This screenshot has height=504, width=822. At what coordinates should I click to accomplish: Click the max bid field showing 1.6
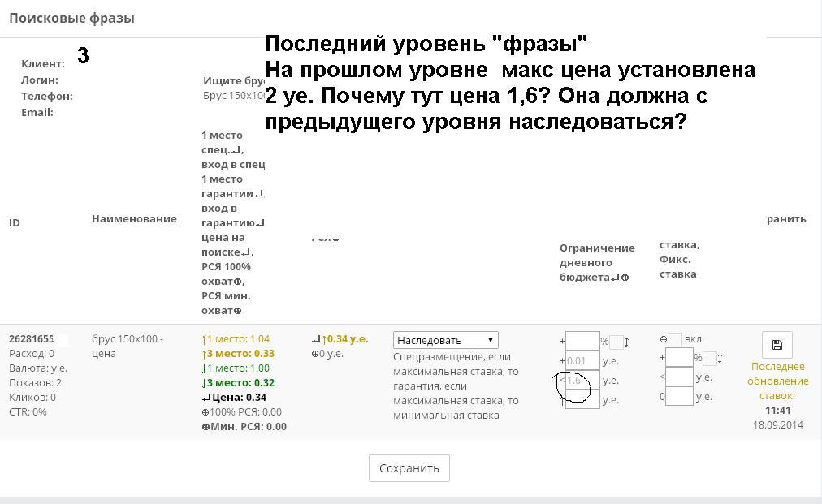click(x=582, y=380)
